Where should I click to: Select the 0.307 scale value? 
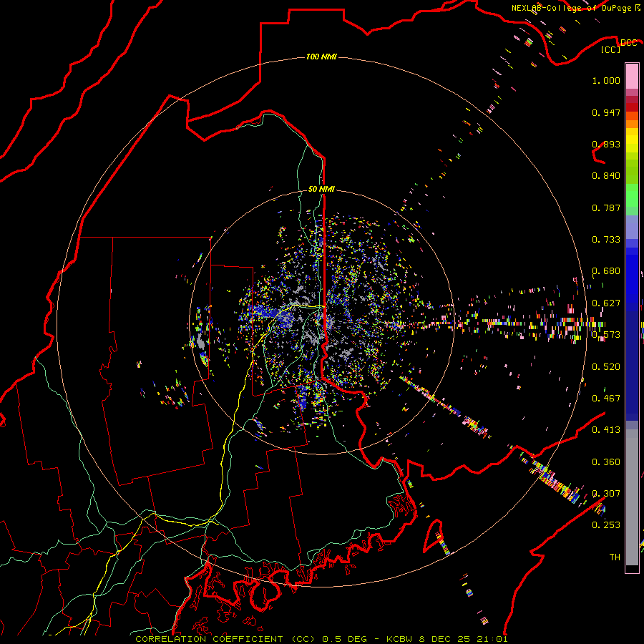point(606,494)
